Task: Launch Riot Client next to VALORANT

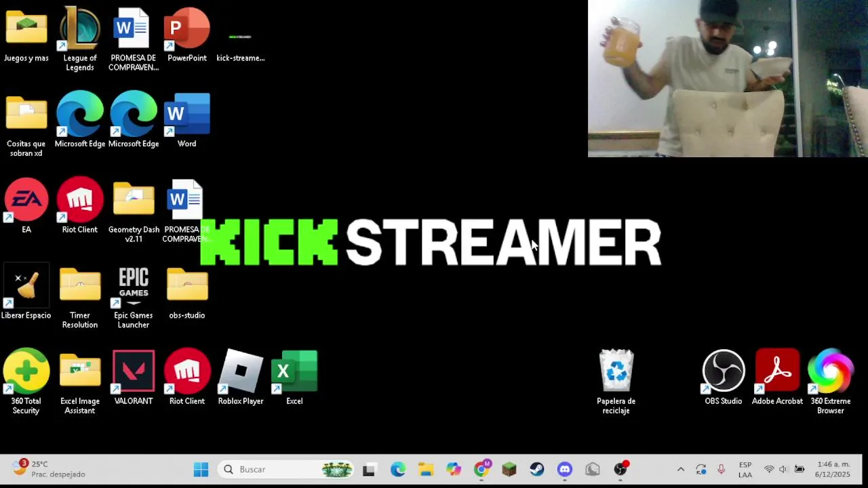Action: (x=187, y=378)
